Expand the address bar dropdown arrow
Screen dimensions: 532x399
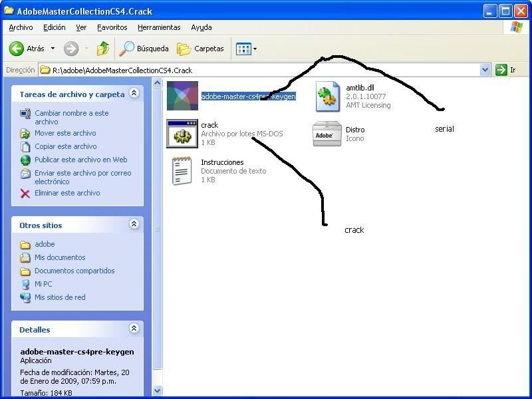coord(485,70)
